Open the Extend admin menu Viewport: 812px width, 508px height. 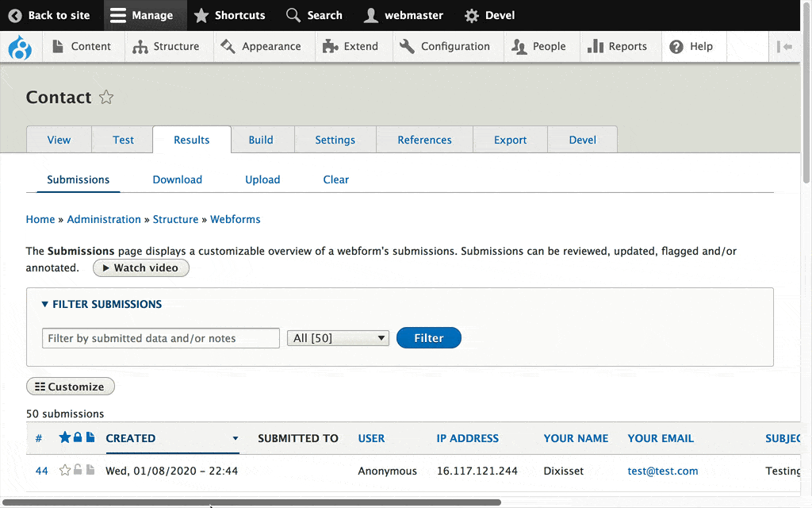(x=350, y=47)
